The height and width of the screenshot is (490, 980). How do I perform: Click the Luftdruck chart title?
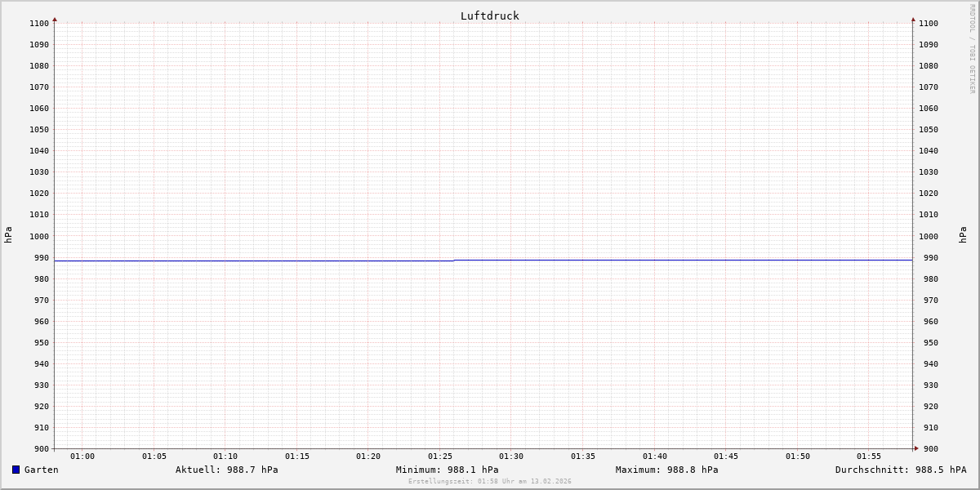click(489, 16)
